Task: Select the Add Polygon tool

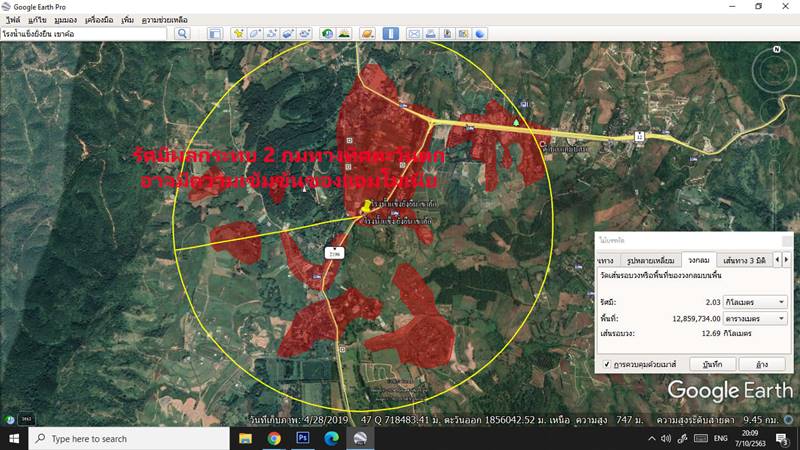Action: click(256, 33)
